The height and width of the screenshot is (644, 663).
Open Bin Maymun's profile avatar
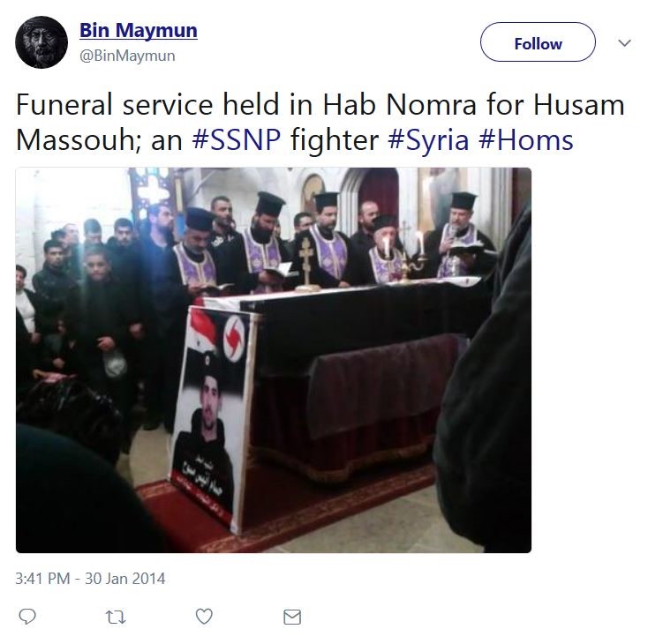(x=41, y=42)
